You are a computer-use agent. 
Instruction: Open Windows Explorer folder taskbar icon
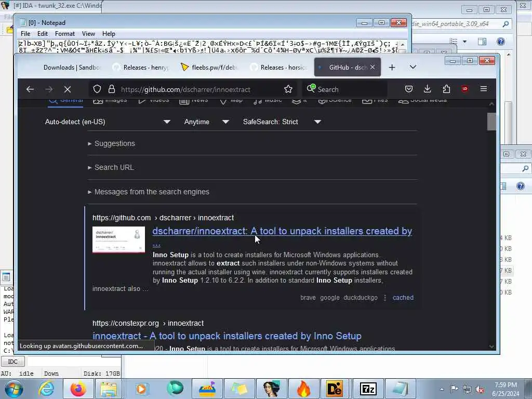tap(108, 389)
